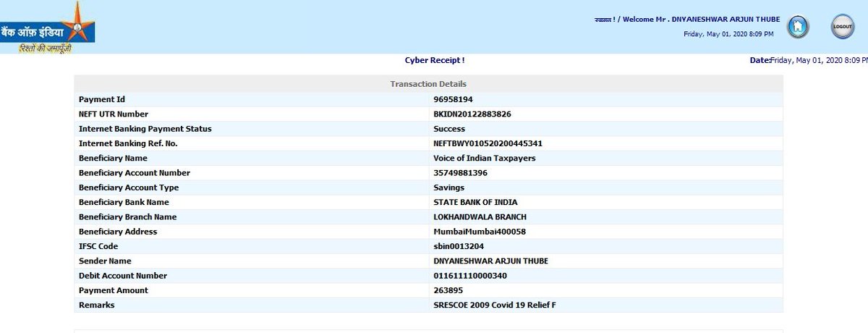Select bank name STATE BANK OF INDIA
The height and width of the screenshot is (333, 868).
click(x=475, y=202)
